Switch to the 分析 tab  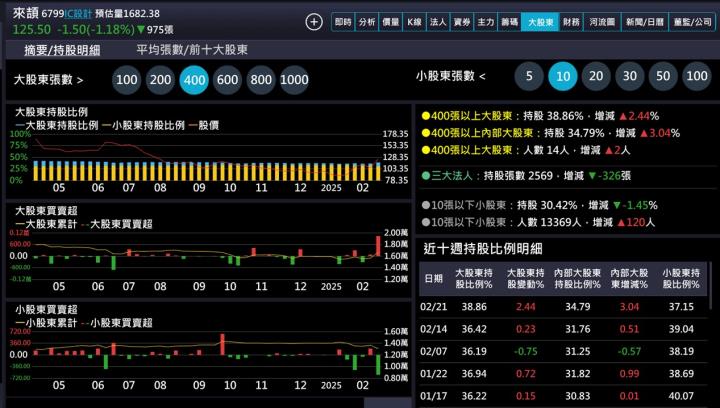tap(366, 22)
